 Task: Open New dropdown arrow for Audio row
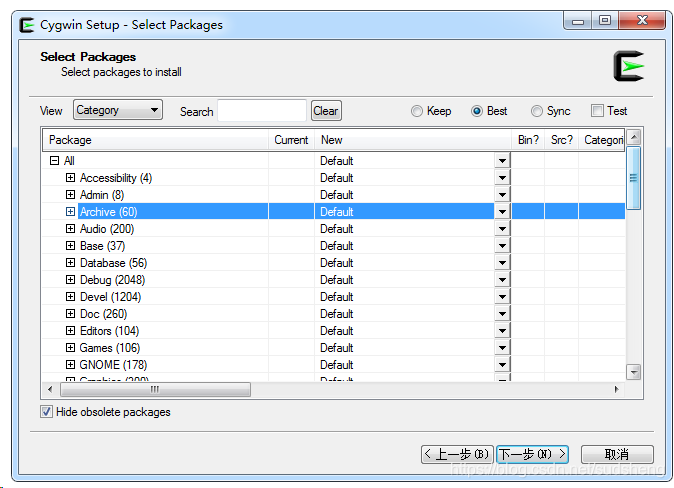point(502,229)
